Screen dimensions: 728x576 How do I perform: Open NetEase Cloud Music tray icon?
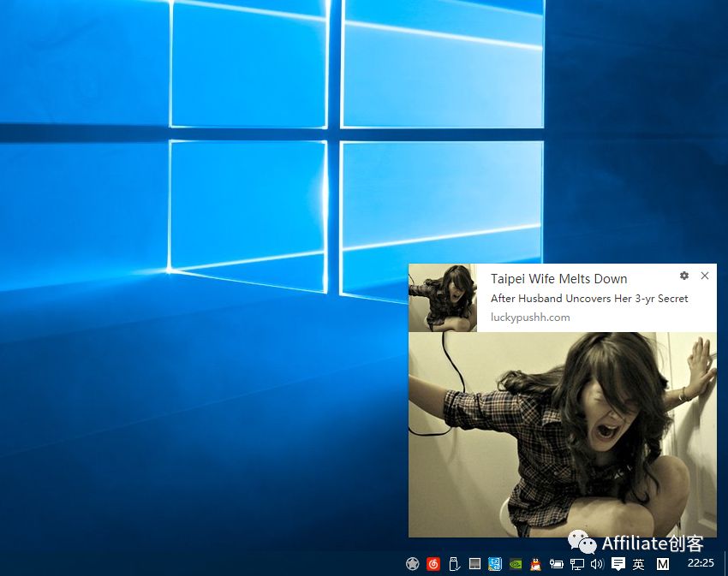tap(433, 564)
